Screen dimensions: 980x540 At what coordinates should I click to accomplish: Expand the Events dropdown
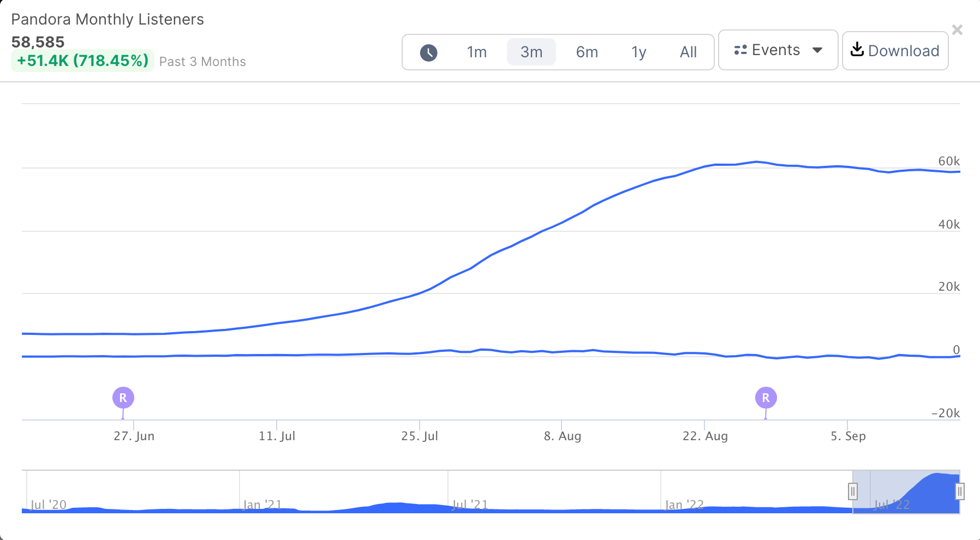pyautogui.click(x=778, y=50)
